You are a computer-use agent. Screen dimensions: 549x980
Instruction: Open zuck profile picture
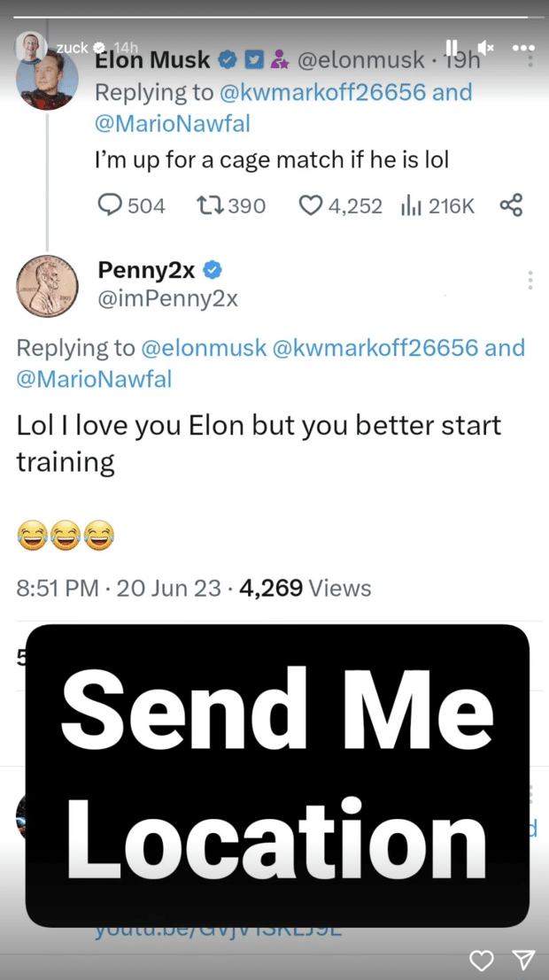pos(30,47)
